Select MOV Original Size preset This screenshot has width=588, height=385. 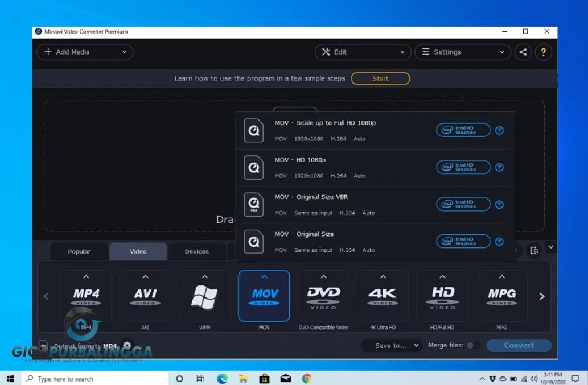tap(375, 242)
